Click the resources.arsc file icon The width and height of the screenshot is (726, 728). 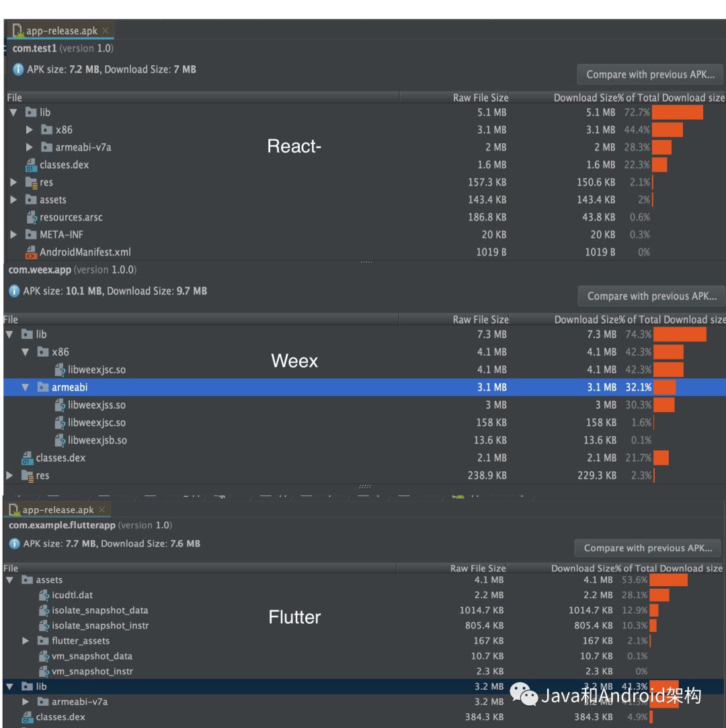click(x=32, y=217)
